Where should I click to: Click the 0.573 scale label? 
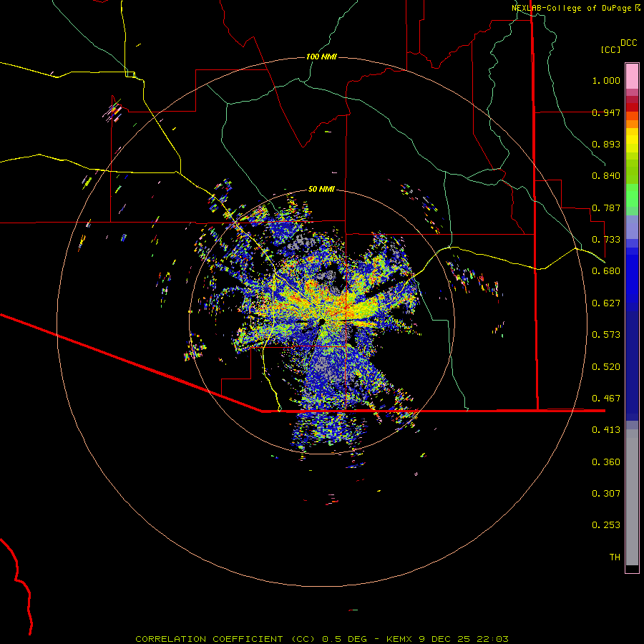pos(606,335)
